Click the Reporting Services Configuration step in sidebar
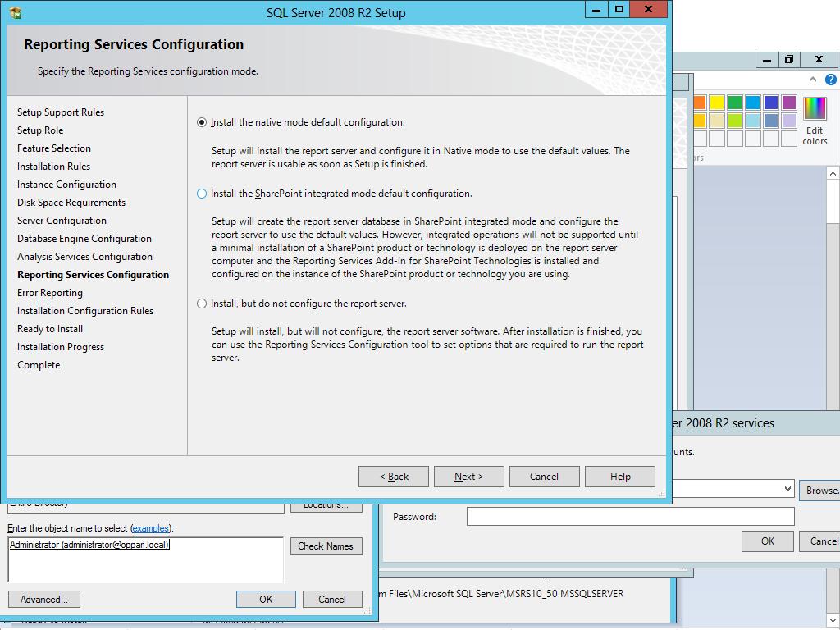The height and width of the screenshot is (630, 840). click(94, 275)
